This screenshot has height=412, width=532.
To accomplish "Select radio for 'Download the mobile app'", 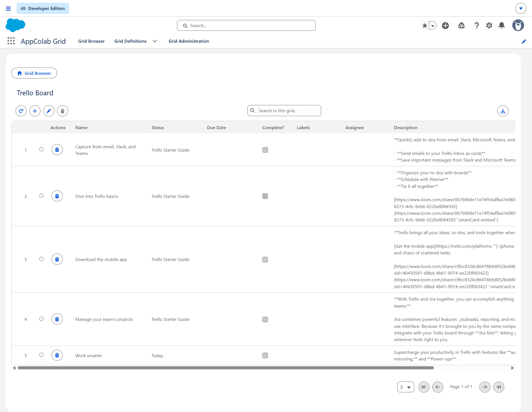I will pyautogui.click(x=41, y=259).
